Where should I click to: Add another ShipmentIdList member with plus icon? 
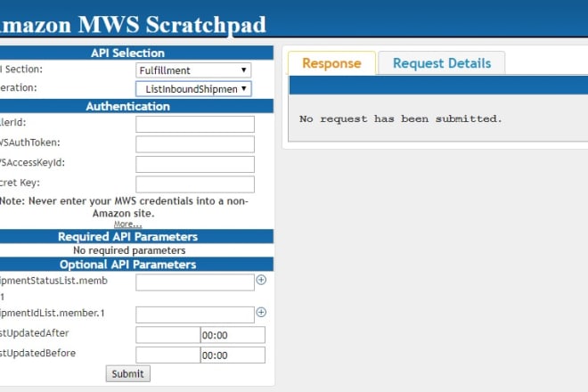coord(261,312)
